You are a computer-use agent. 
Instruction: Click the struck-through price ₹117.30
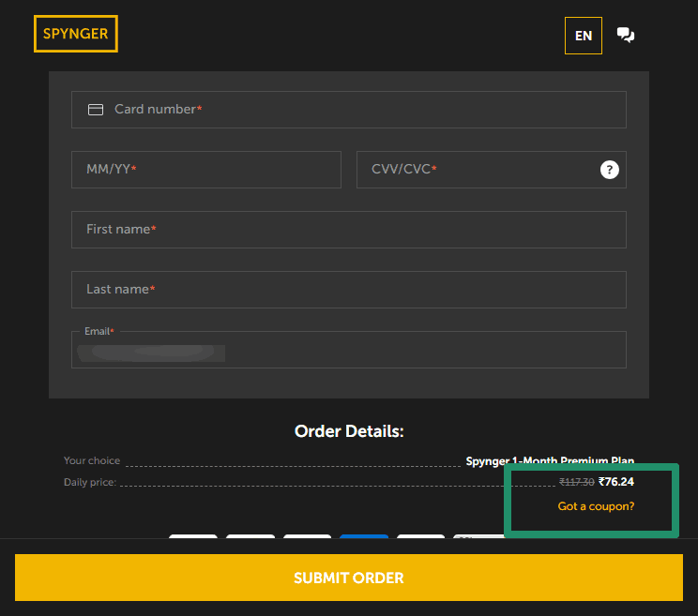pos(576,482)
